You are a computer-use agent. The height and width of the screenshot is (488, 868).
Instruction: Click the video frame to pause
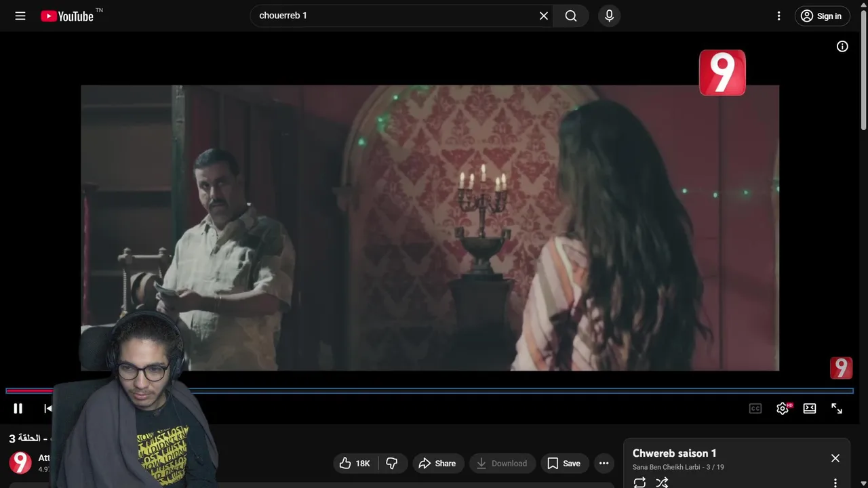click(430, 228)
